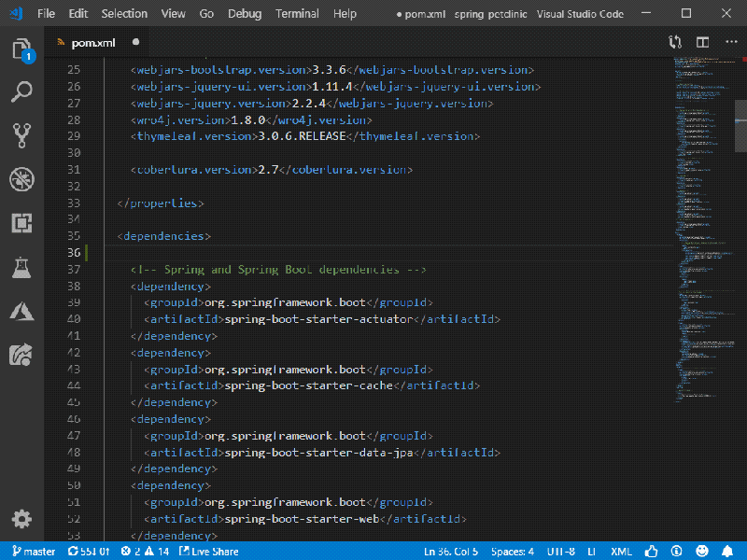Click the synchronize changes icon in the title bar
The width and height of the screenshot is (747, 560).
[675, 42]
